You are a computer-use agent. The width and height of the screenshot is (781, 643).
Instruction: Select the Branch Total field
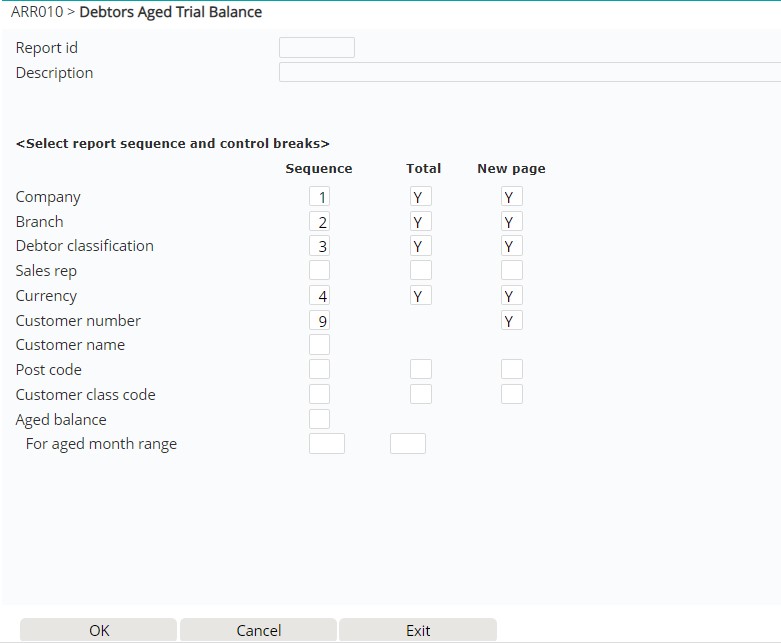pyautogui.click(x=420, y=222)
